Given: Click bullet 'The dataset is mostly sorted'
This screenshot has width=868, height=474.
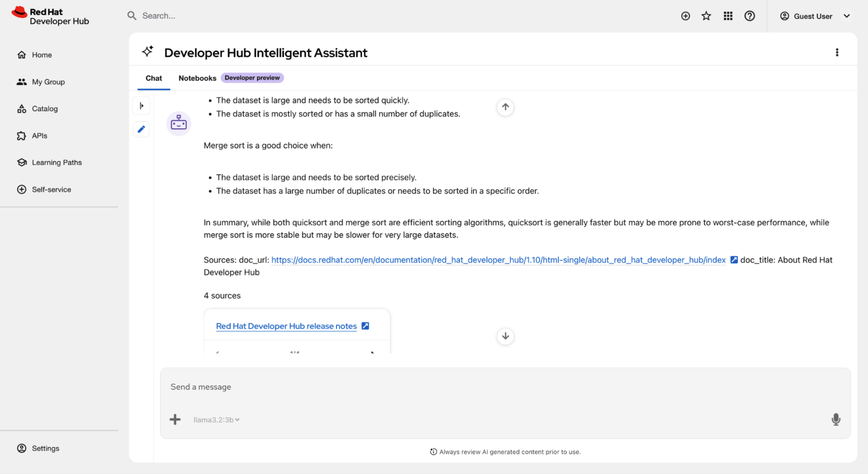Looking at the screenshot, I should click(x=338, y=114).
